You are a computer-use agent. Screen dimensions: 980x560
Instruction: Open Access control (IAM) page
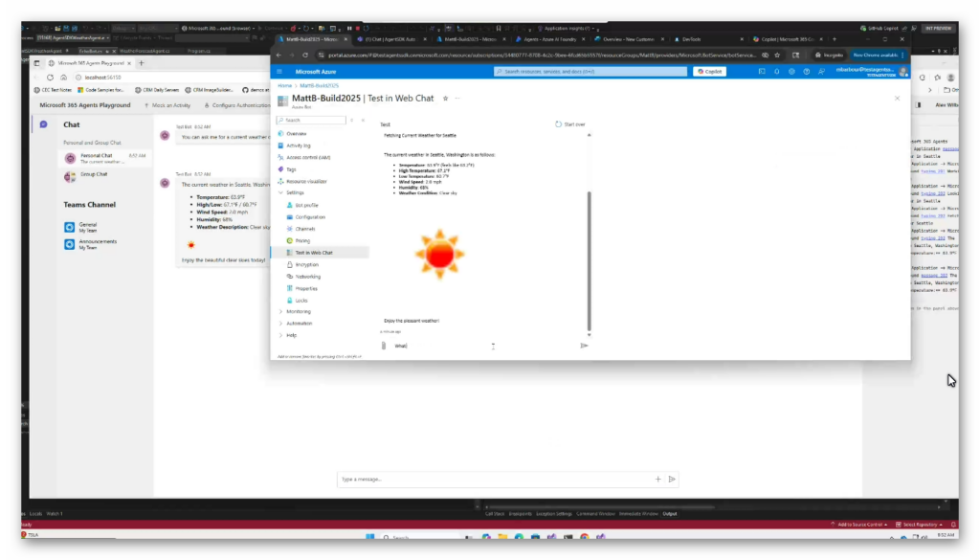(x=308, y=158)
